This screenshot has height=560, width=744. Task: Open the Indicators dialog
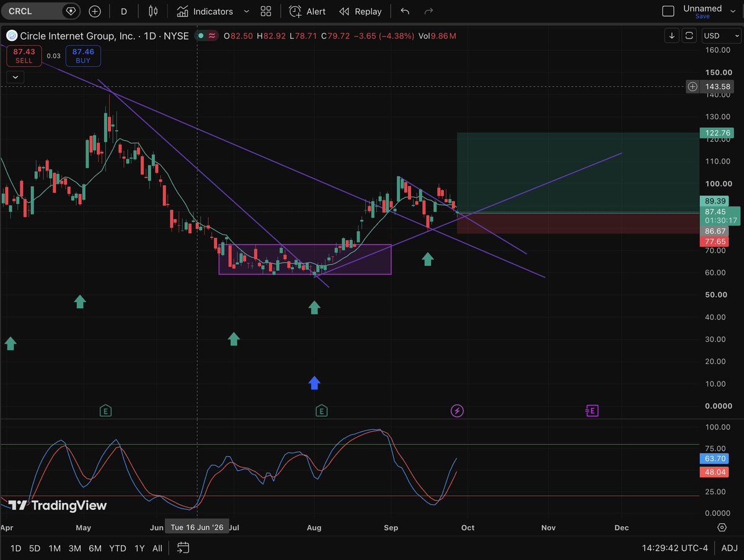(x=205, y=11)
